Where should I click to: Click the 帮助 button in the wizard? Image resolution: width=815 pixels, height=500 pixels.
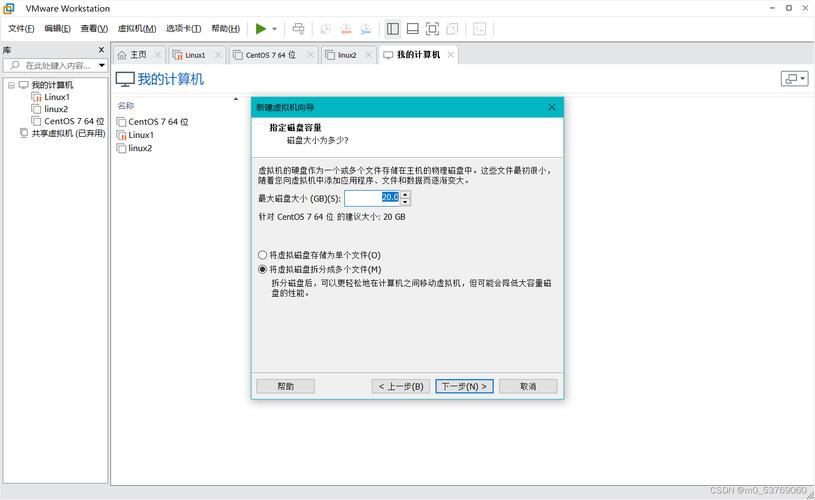click(285, 386)
